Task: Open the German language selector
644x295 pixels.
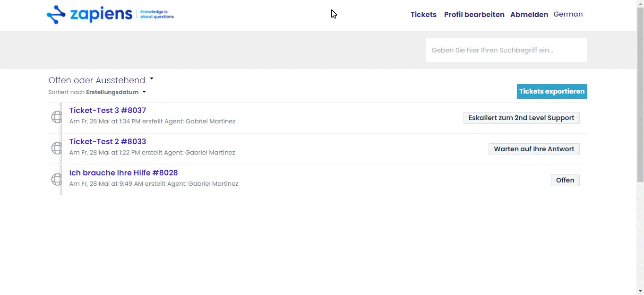Action: point(568,14)
